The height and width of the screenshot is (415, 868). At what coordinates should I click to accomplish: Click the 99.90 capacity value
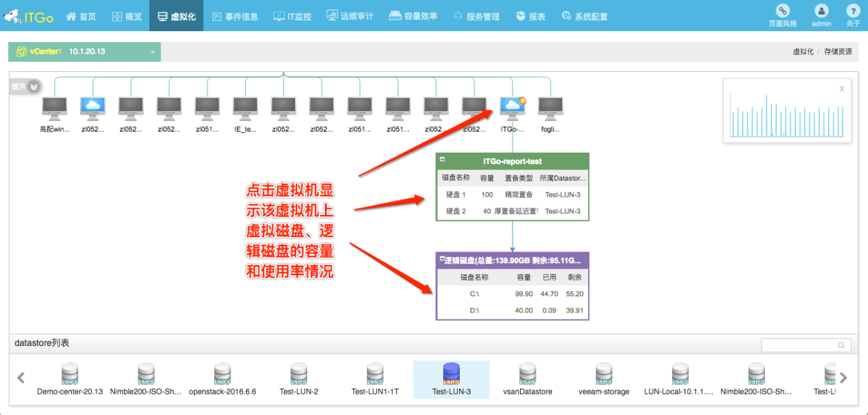point(524,294)
